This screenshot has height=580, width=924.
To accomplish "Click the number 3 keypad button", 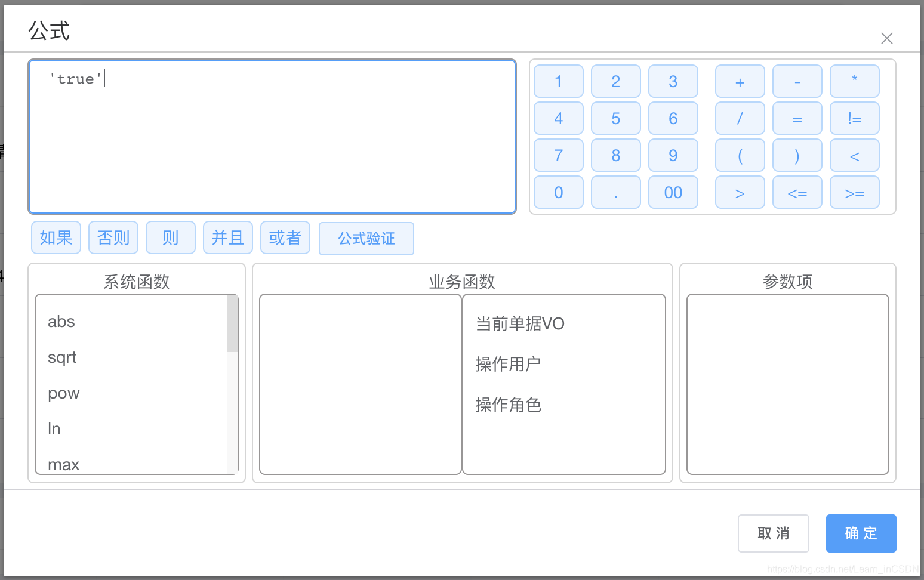I will (673, 81).
